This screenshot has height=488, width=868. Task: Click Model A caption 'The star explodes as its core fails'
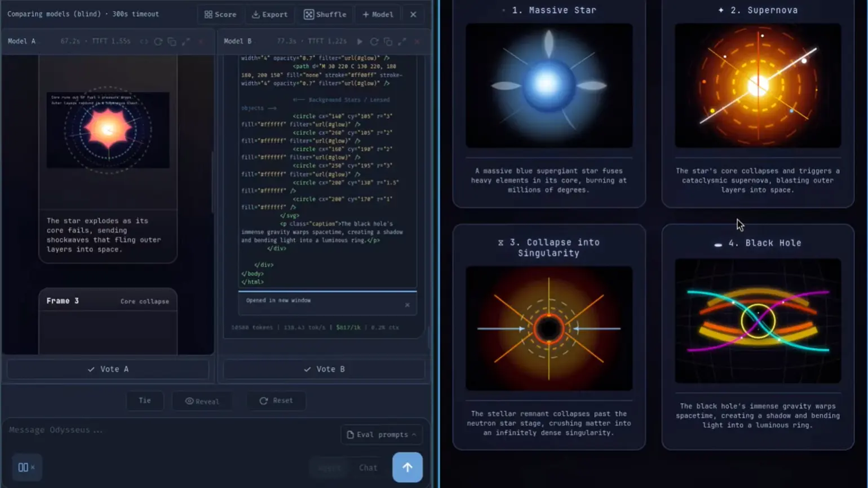pos(104,235)
